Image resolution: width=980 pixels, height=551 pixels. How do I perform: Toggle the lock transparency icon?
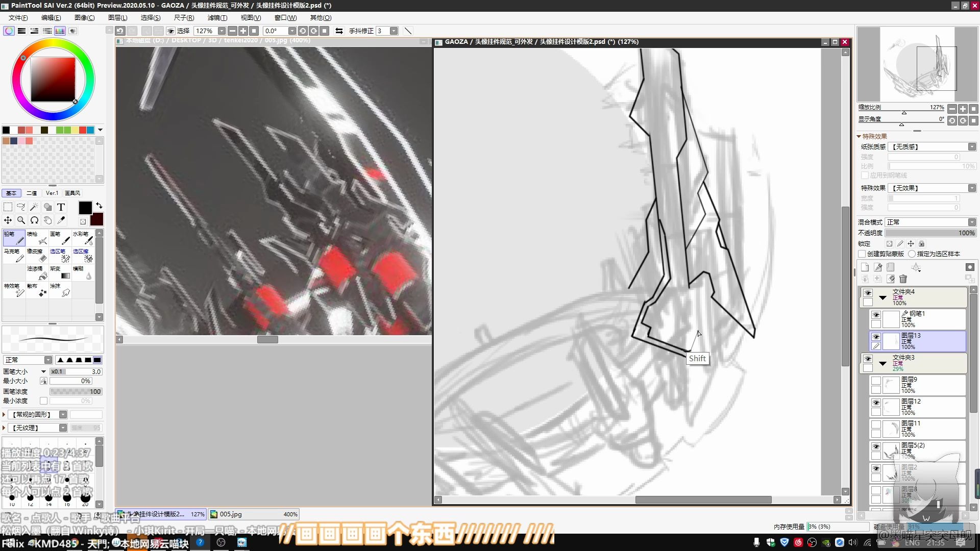coord(889,243)
